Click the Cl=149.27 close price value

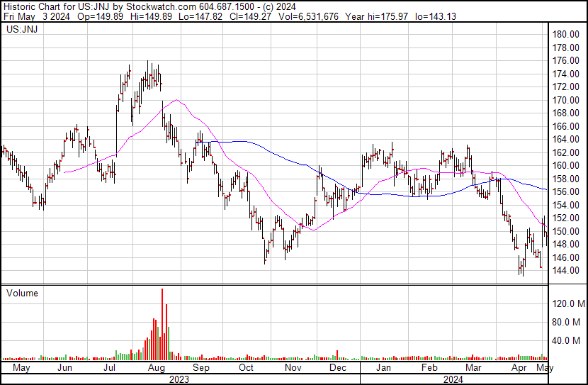[x=250, y=16]
